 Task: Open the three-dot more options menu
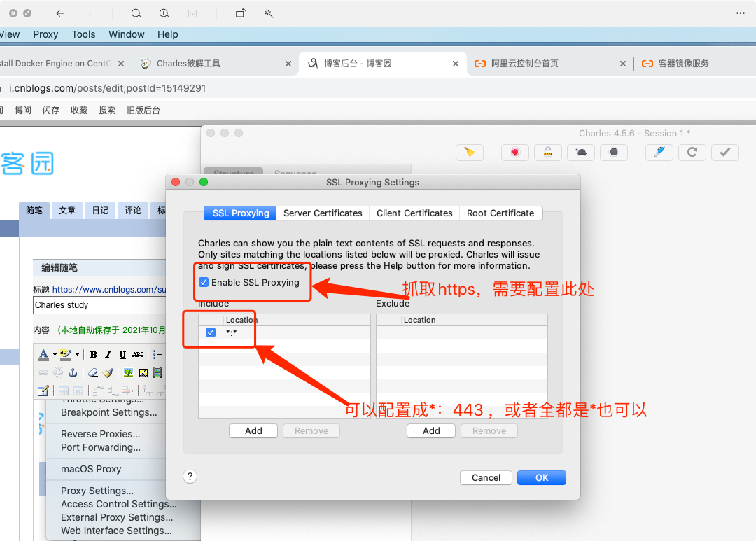[741, 13]
